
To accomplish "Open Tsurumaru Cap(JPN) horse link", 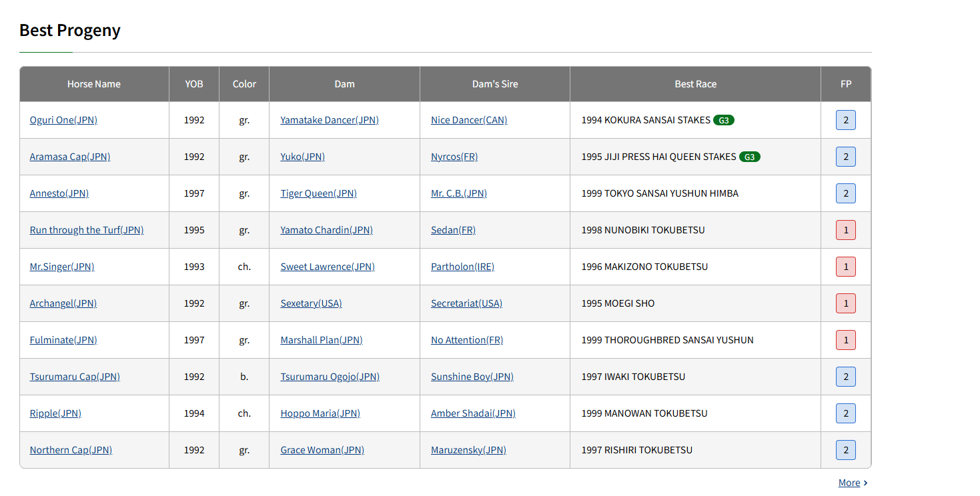I will (75, 377).
